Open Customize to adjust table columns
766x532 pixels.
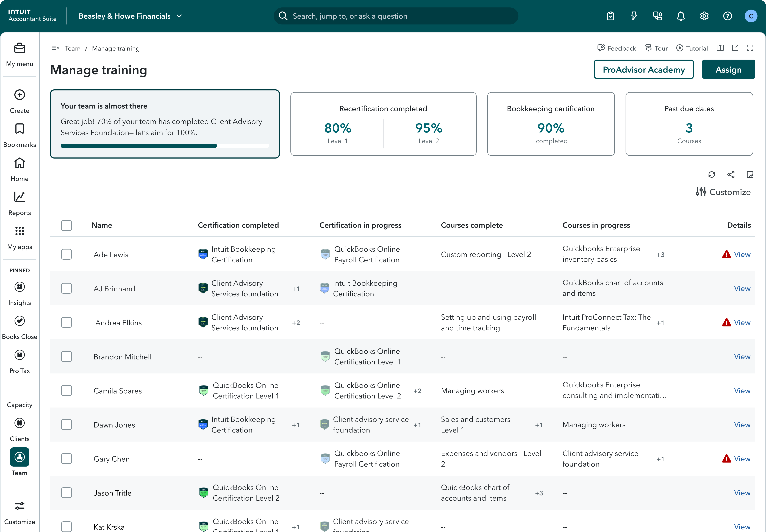coord(723,192)
